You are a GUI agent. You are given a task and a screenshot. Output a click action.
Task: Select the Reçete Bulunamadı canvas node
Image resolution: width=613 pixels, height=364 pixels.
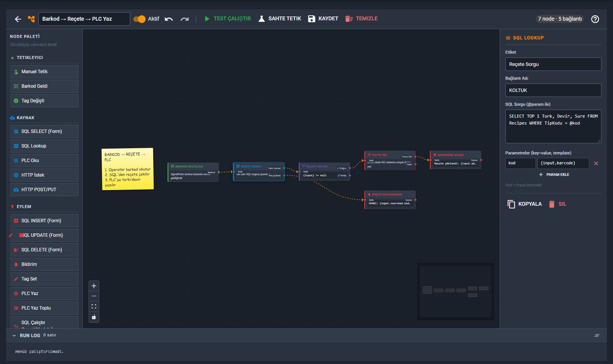(390, 200)
